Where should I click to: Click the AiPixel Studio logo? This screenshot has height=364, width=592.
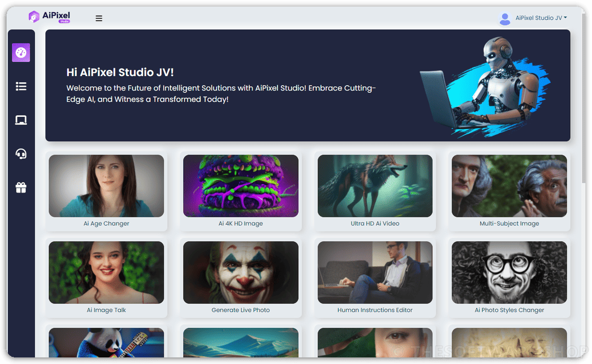click(x=49, y=16)
